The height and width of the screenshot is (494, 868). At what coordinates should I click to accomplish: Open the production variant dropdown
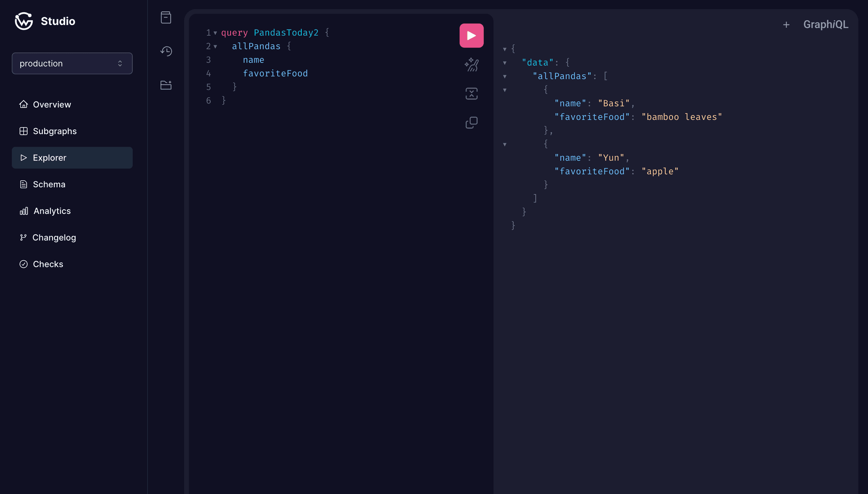(x=72, y=63)
